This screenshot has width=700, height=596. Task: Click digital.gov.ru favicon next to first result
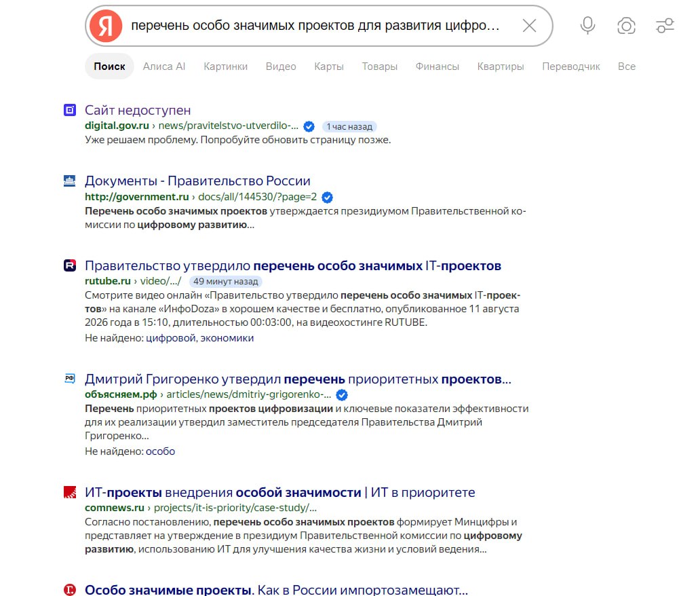70,110
